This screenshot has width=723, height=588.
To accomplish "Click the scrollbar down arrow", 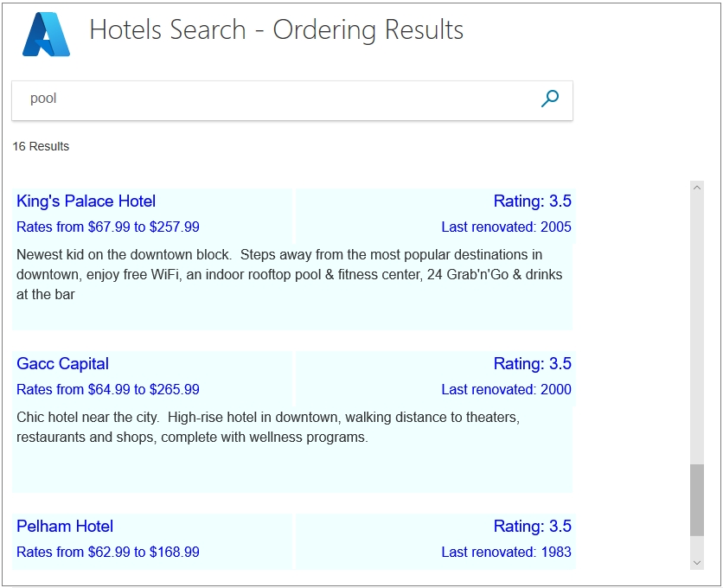I will pyautogui.click(x=697, y=562).
